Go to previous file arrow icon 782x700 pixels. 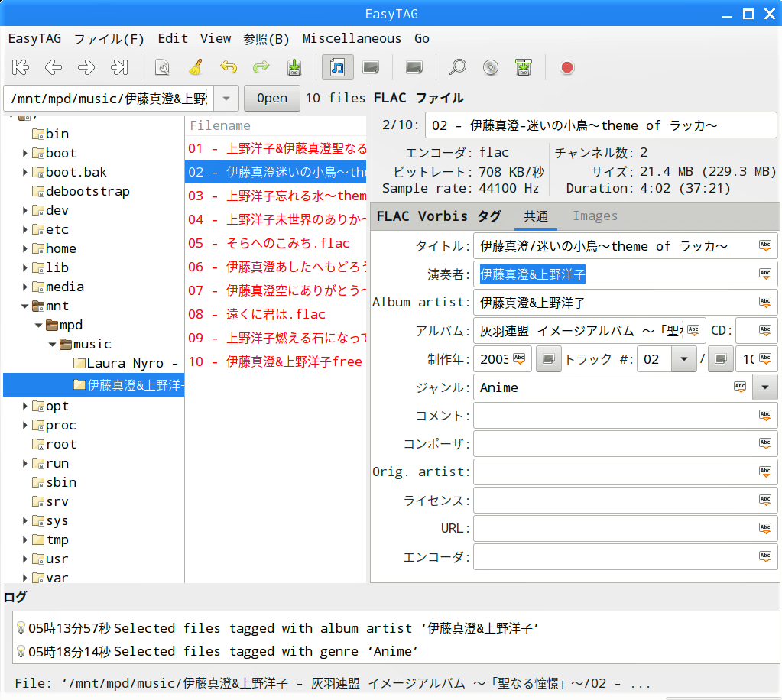pyautogui.click(x=54, y=67)
